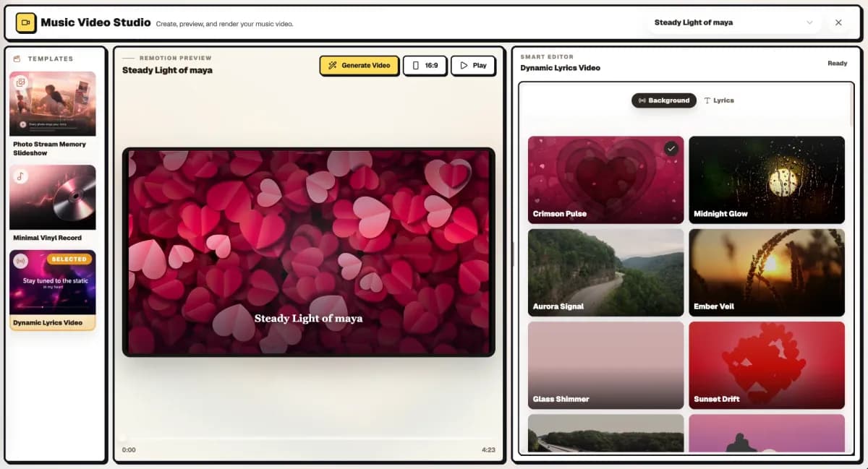Click the Dynamic Lyrics Video editor heading

[x=561, y=68]
